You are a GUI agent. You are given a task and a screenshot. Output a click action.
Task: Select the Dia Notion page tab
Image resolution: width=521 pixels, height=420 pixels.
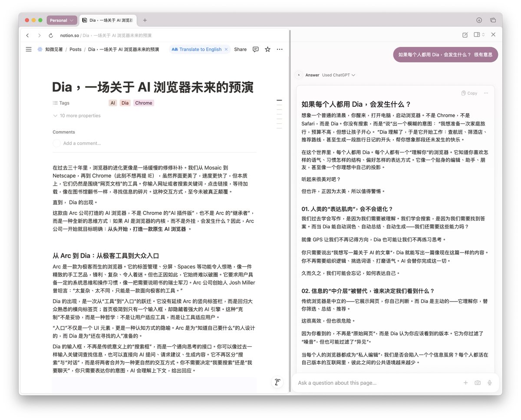[109, 20]
